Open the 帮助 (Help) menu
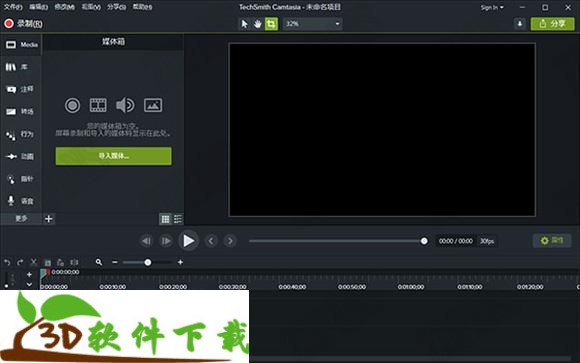The height and width of the screenshot is (363, 580). click(x=142, y=7)
